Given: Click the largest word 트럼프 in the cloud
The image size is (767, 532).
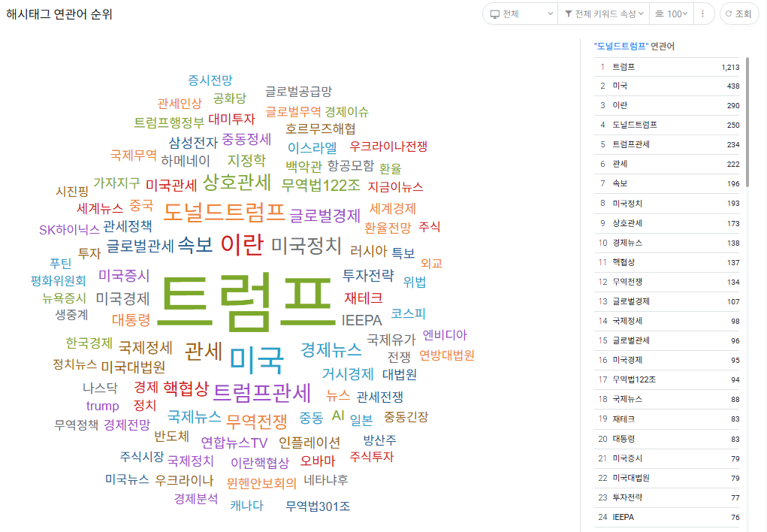Looking at the screenshot, I should click(x=246, y=299).
